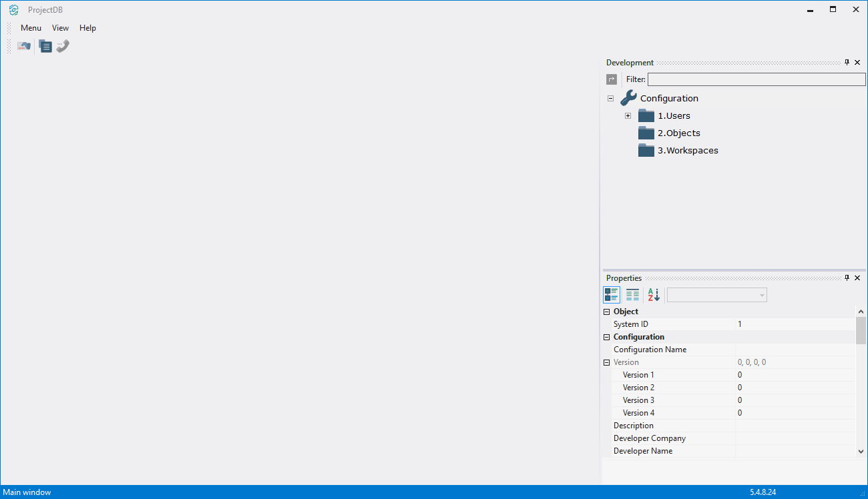Click the login card toolbar icon
This screenshot has height=499, width=868.
click(24, 46)
